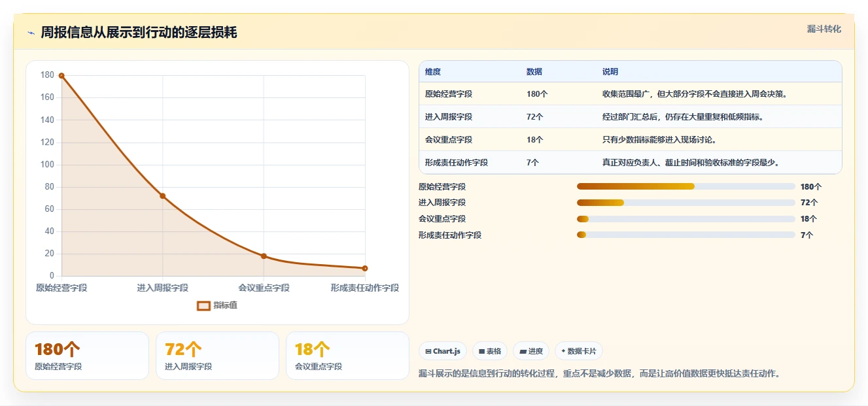This screenshot has width=868, height=406.
Task: Click the 原始经营字段 progress bar
Action: point(686,186)
